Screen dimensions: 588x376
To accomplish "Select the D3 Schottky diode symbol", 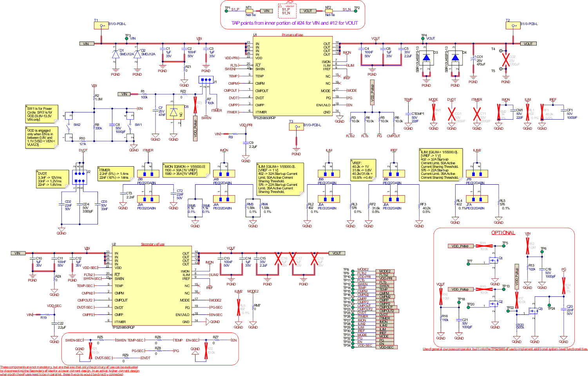I will coord(426,58).
